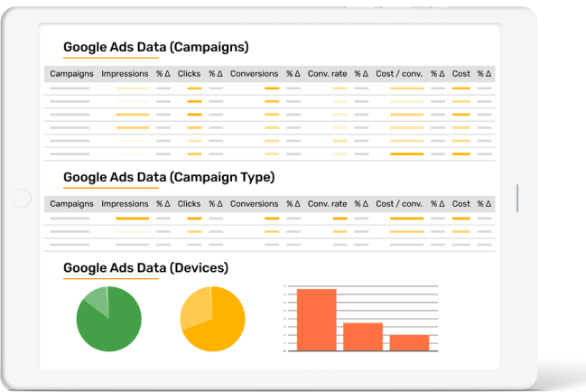Click the Google Ads Data (Campaigns) heading
Image resolution: width=586 pixels, height=392 pixels.
point(155,47)
